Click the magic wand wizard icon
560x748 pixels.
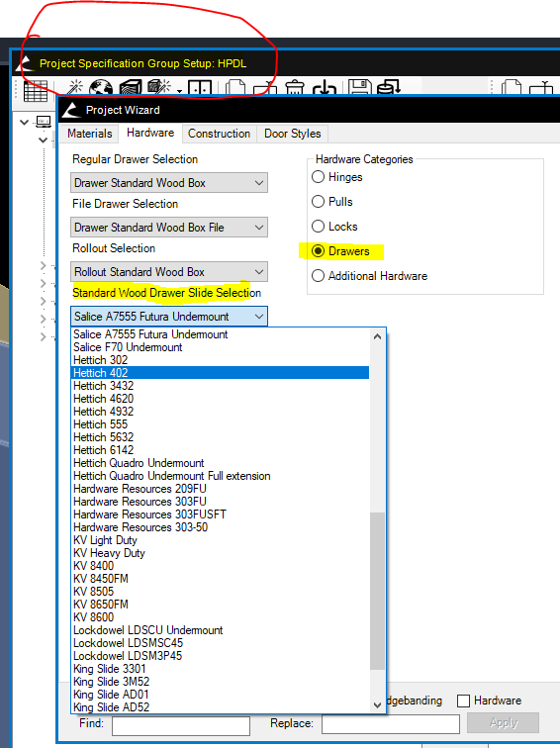[x=75, y=88]
